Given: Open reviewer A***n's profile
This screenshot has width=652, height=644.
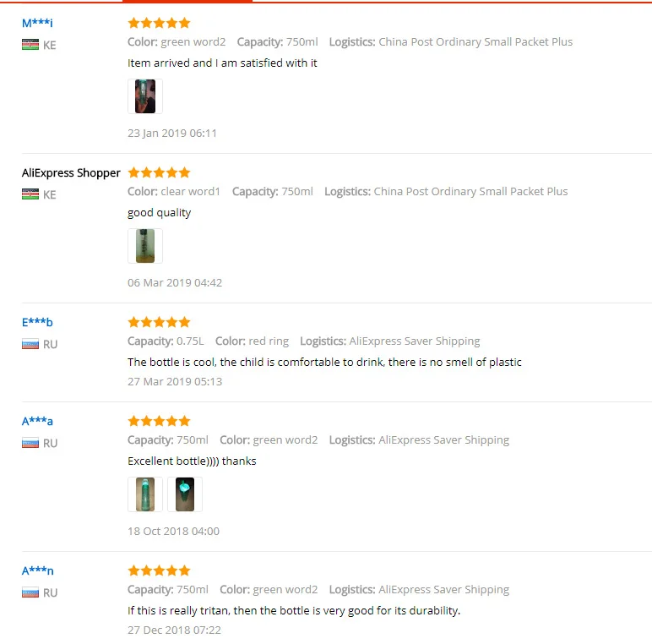Looking at the screenshot, I should point(38,570).
